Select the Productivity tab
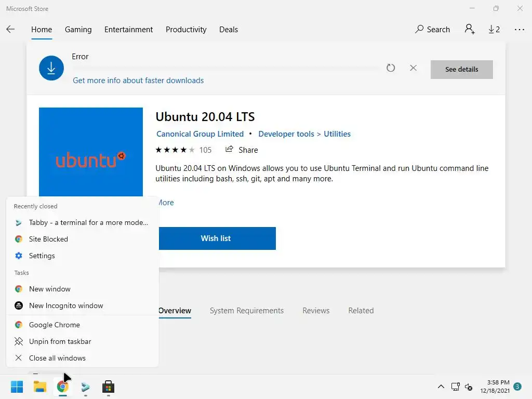This screenshot has height=399, width=532. click(x=186, y=30)
